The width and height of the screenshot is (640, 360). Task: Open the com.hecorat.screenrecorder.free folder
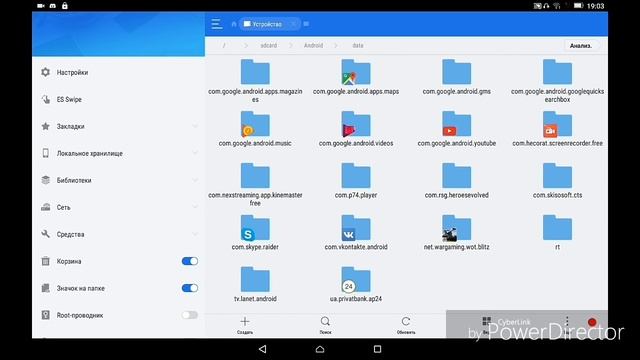pyautogui.click(x=557, y=129)
